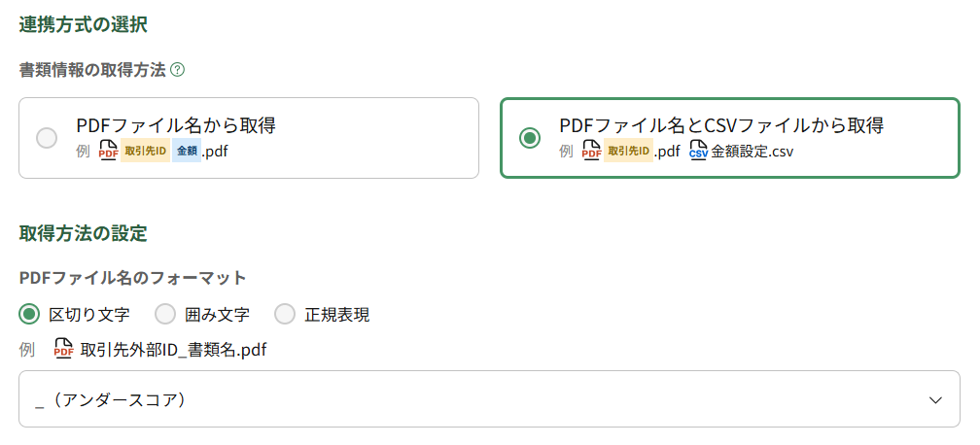Select the PDFファイル名から取得 radio button
980x445 pixels.
(x=47, y=138)
